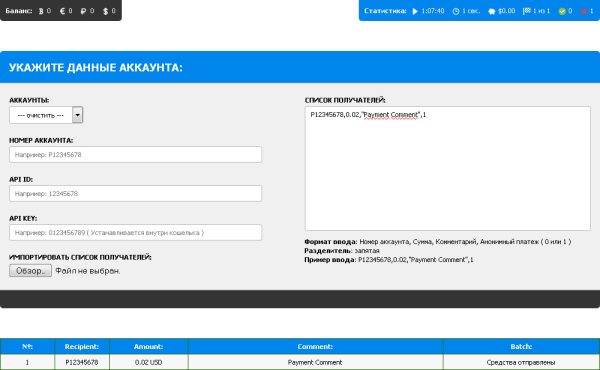600x370 pixels.
Task: Click the Обзор... file browse button
Action: pos(30,271)
